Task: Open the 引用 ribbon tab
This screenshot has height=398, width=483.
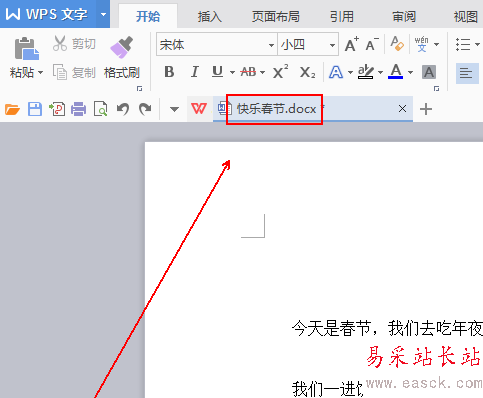Action: coord(342,16)
